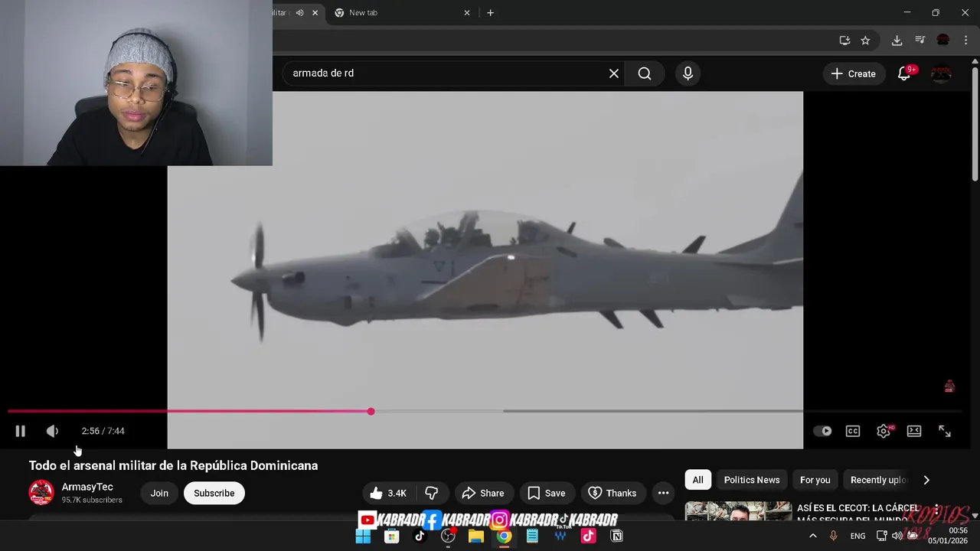Screen dimensions: 980x551
Task: Open the Windows Start menu
Action: tap(363, 536)
